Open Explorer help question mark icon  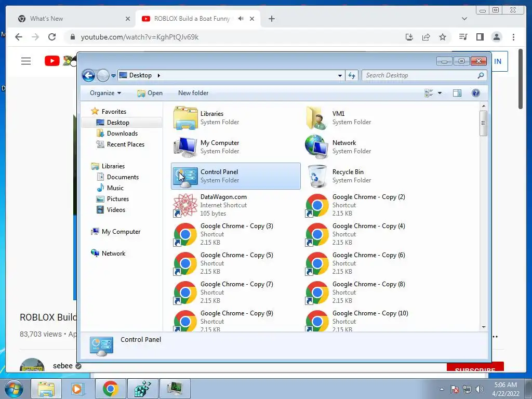[x=476, y=93]
